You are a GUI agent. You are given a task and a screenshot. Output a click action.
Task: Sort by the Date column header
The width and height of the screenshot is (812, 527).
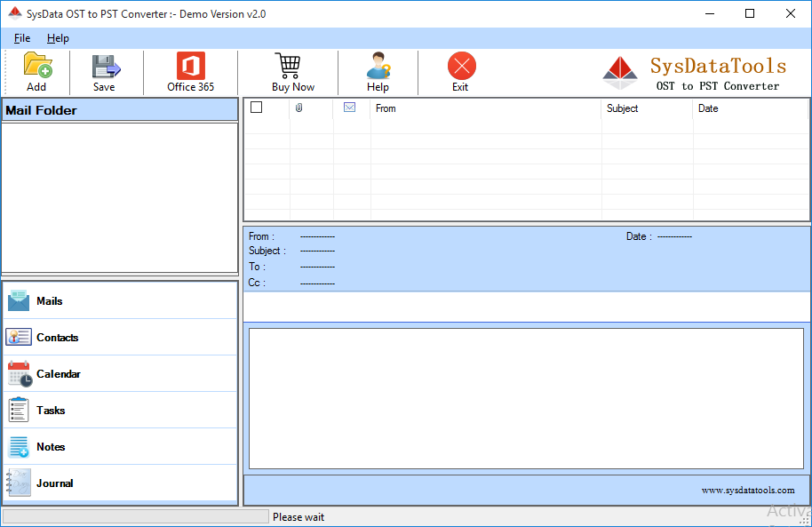[751, 108]
